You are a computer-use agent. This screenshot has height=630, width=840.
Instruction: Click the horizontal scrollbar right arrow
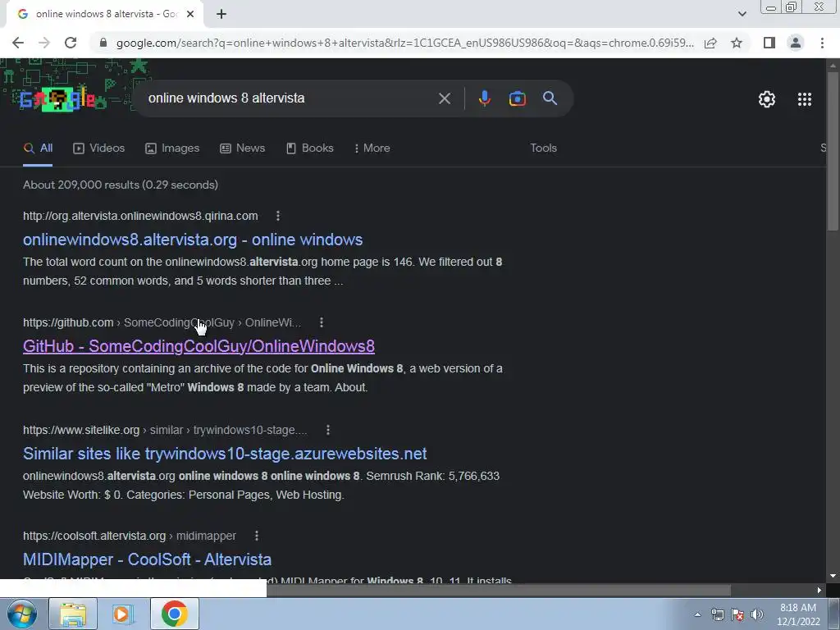(x=819, y=591)
